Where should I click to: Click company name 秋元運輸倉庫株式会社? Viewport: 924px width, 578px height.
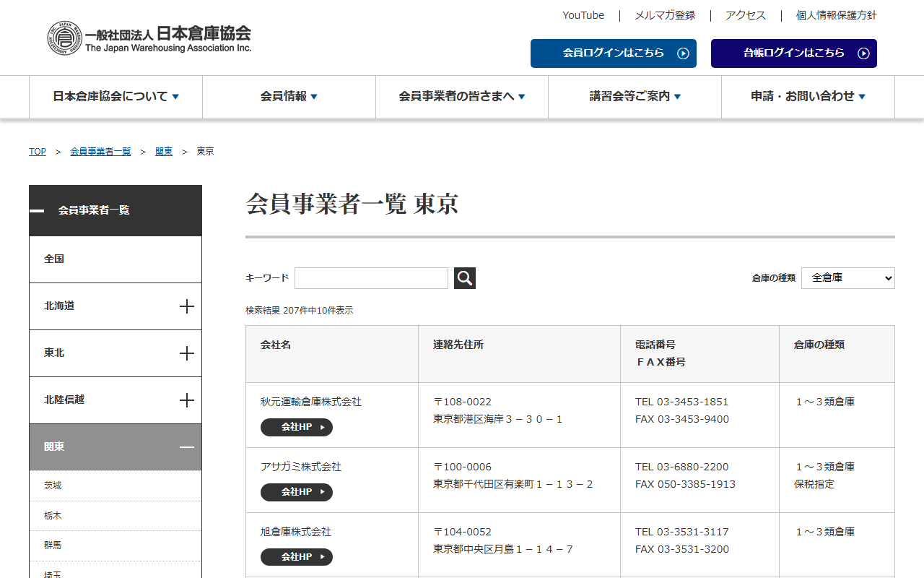pyautogui.click(x=311, y=402)
